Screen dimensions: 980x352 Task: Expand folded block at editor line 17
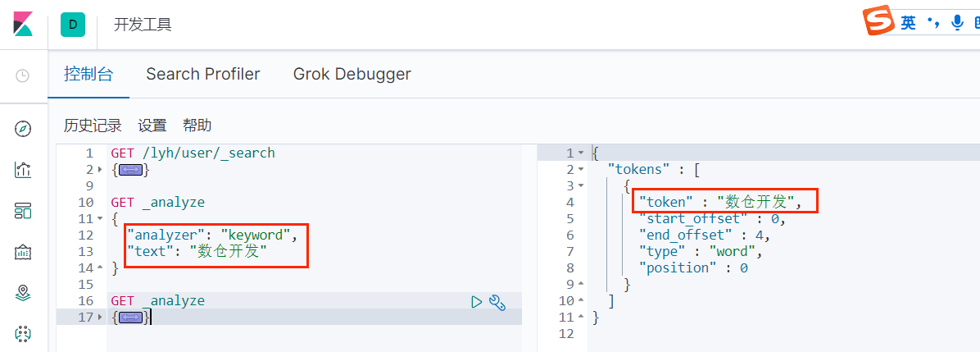(102, 318)
